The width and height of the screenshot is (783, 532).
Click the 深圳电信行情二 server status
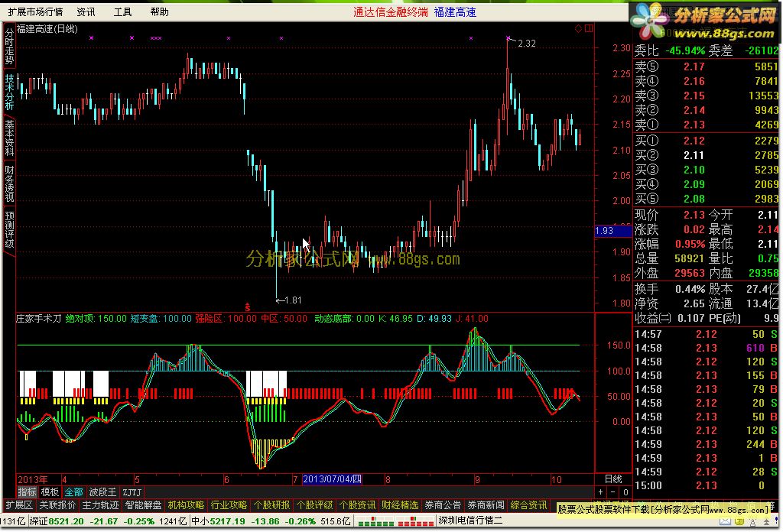click(470, 521)
